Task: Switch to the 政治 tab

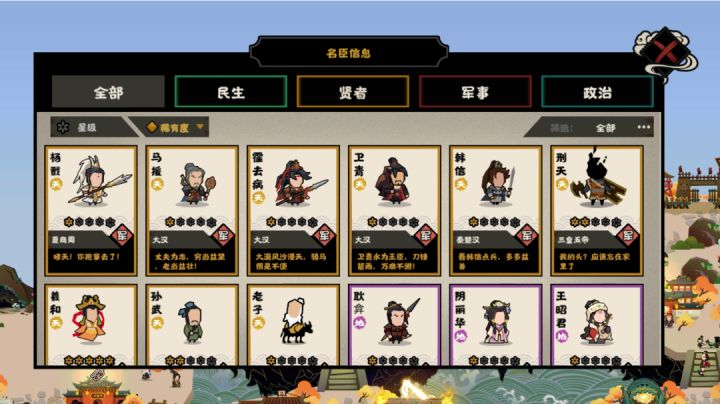Action: coord(597,92)
